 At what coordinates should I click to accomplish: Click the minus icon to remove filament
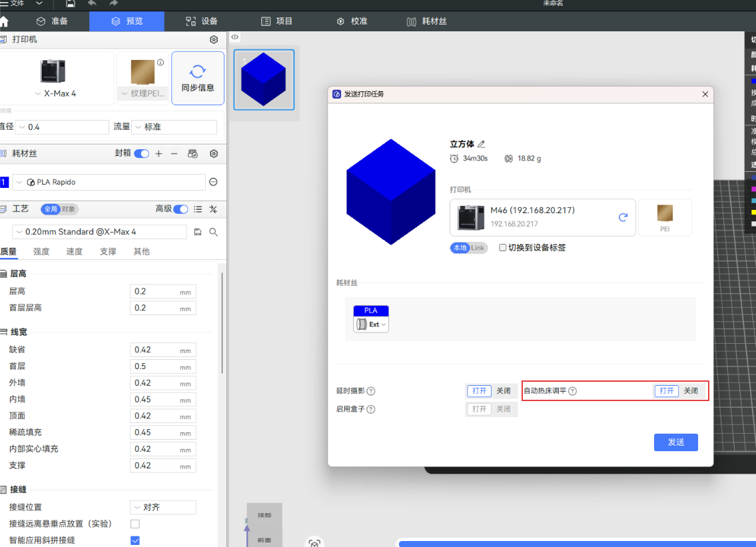pos(175,154)
